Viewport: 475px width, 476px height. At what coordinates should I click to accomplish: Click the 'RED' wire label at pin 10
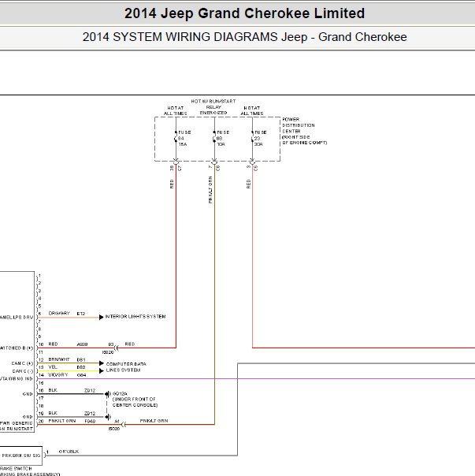click(x=53, y=344)
